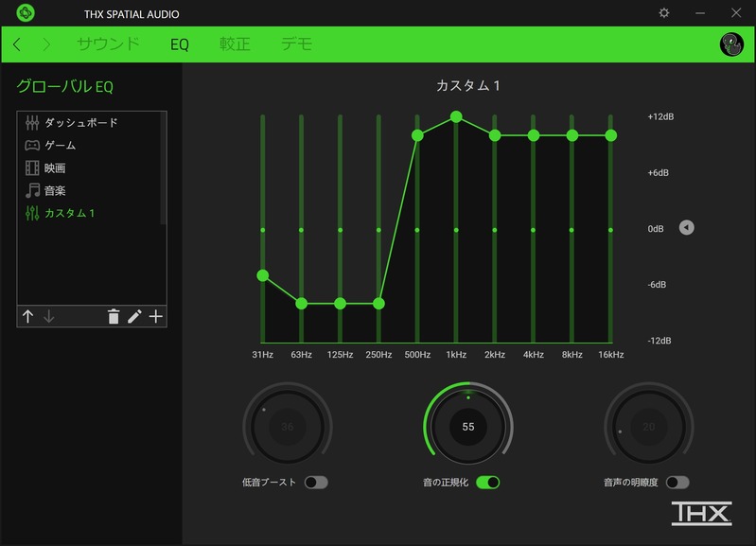Delete preset with trash icon
The height and width of the screenshot is (546, 756).
(x=114, y=316)
